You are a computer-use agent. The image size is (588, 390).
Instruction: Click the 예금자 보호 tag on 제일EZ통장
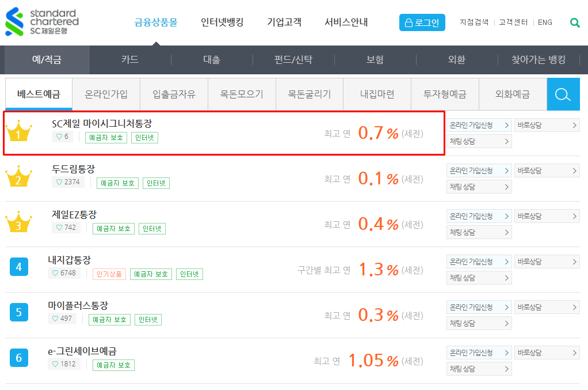tap(113, 229)
